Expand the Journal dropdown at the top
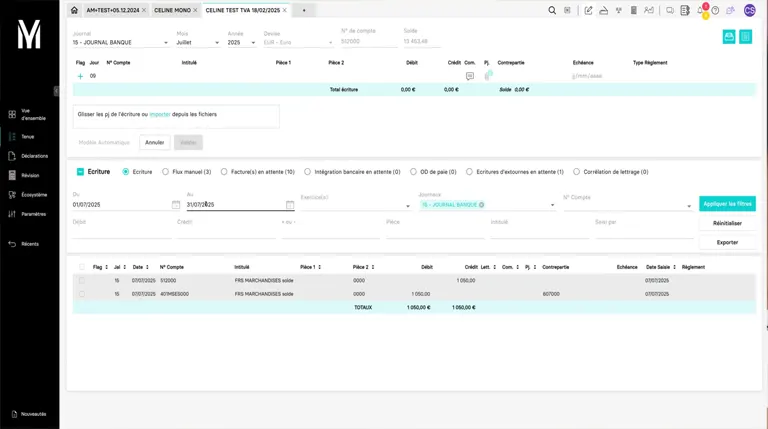This screenshot has height=429, width=768. [165, 43]
